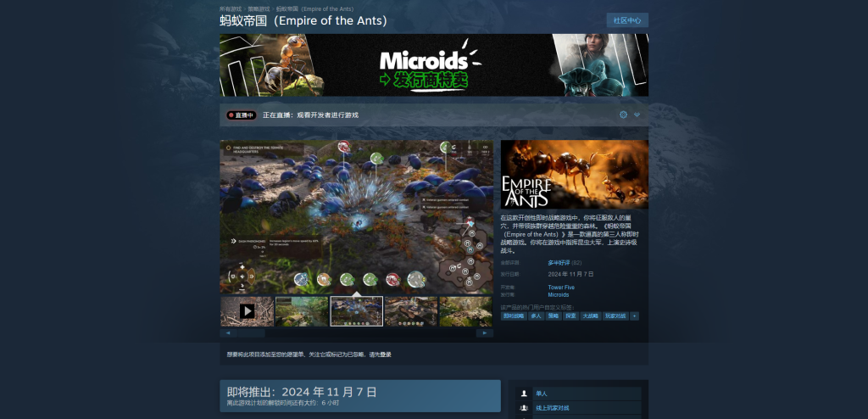Select the highlighted beetle battle thumbnail
The height and width of the screenshot is (419, 868).
point(357,311)
